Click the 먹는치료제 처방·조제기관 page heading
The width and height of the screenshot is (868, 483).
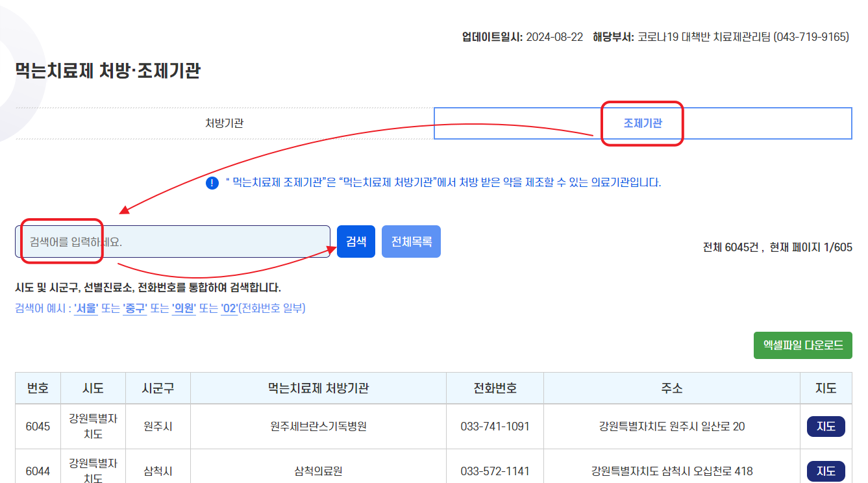pyautogui.click(x=107, y=71)
